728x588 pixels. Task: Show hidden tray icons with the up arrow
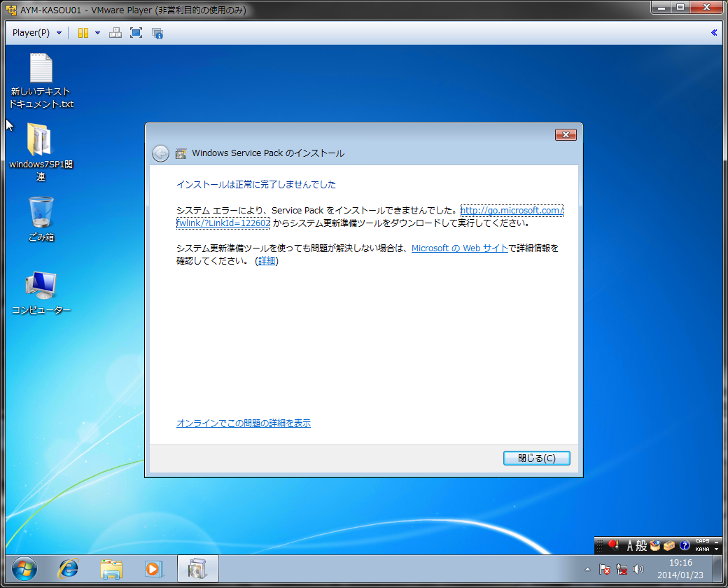coord(587,569)
